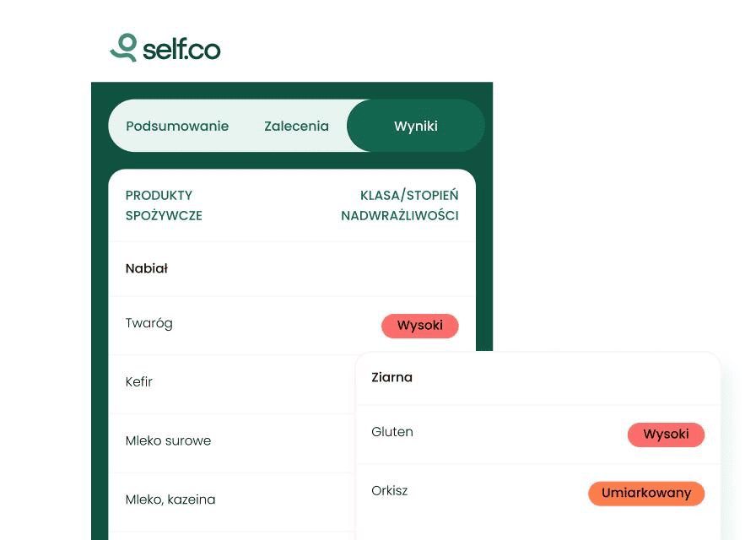
Task: Click the Ziarna category heading
Action: coord(391,377)
